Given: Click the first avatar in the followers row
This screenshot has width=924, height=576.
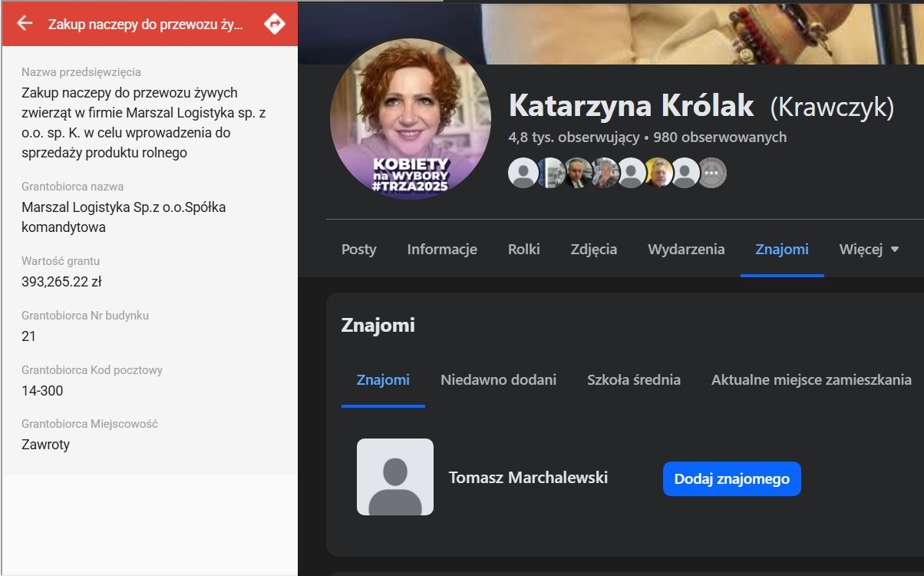Looking at the screenshot, I should (523, 173).
